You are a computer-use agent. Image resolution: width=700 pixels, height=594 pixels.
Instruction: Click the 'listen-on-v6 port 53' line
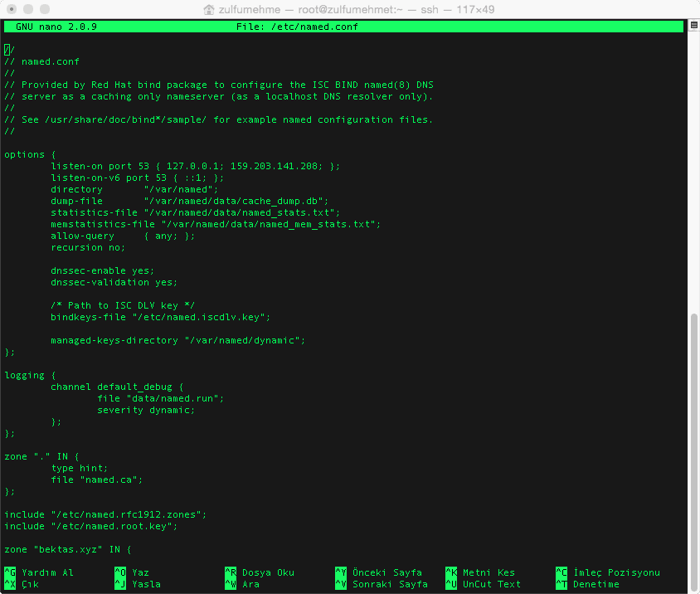pos(138,178)
